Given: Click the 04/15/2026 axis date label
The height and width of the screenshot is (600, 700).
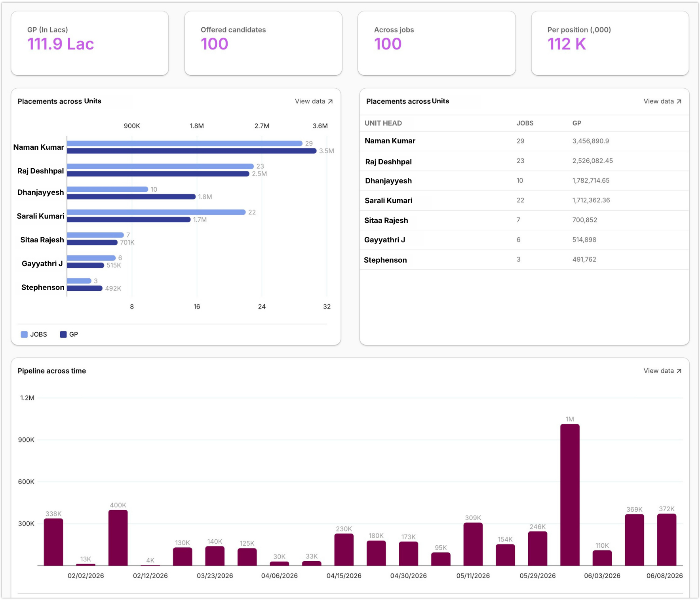Looking at the screenshot, I should pyautogui.click(x=344, y=576).
